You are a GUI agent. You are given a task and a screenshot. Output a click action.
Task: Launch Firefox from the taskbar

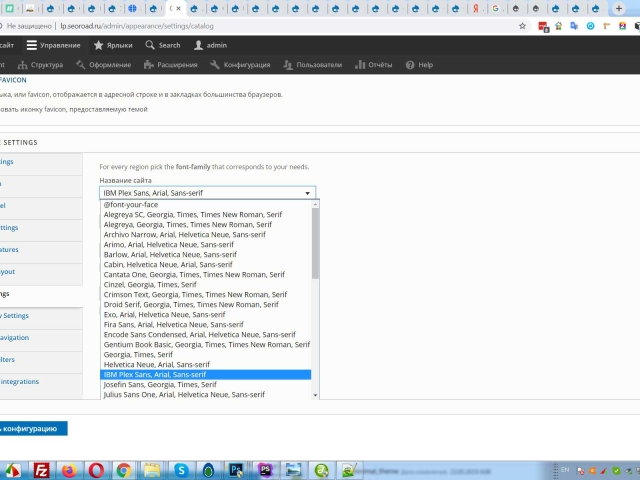pos(68,469)
